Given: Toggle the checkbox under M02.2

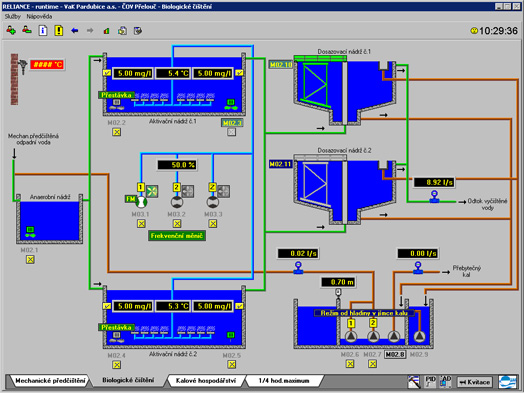Looking at the screenshot, I should (116, 132).
